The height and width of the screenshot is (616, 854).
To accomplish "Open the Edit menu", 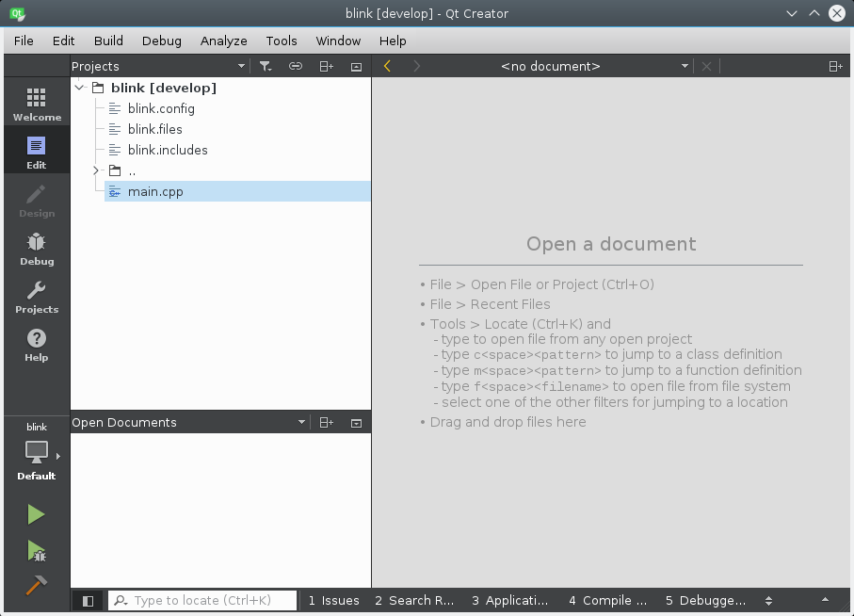I will [x=63, y=41].
